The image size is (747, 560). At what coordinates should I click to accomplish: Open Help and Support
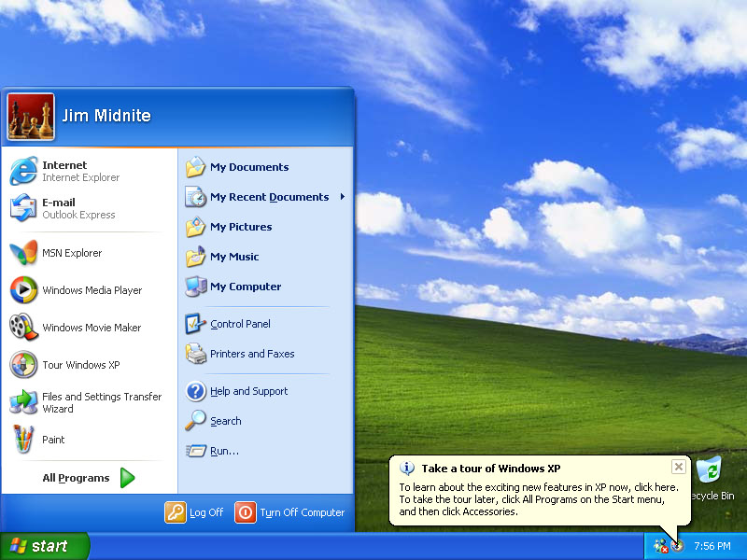click(x=247, y=391)
